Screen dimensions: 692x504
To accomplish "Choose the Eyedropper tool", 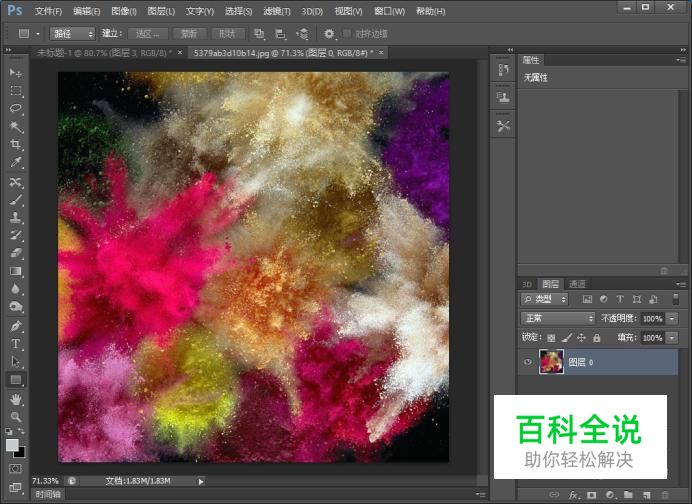I will pyautogui.click(x=15, y=162).
